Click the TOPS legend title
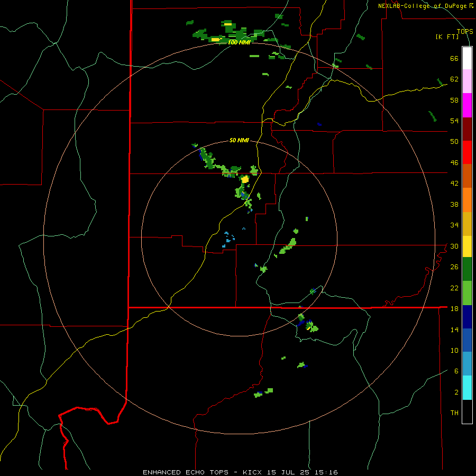Viewport: 476px width, 476px height. click(465, 31)
